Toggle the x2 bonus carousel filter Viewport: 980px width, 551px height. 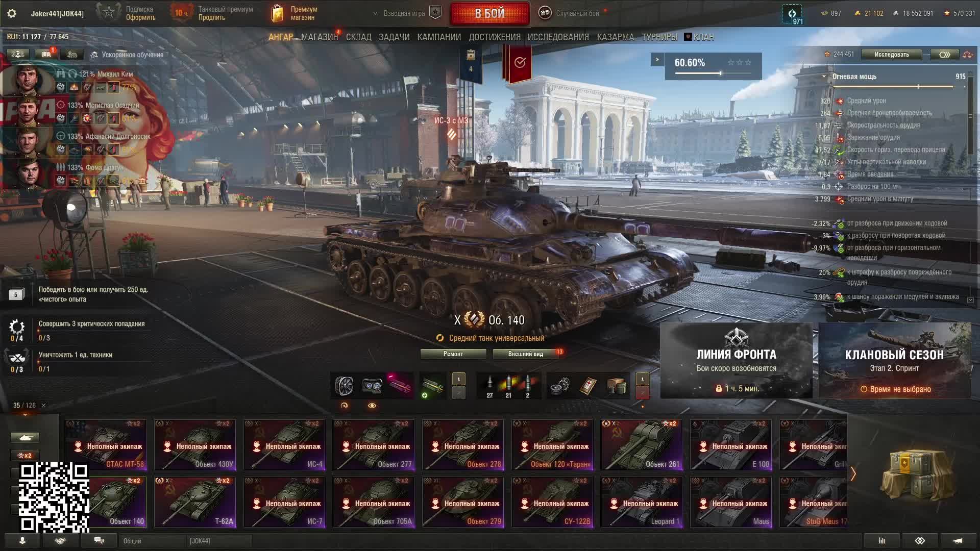[x=24, y=456]
